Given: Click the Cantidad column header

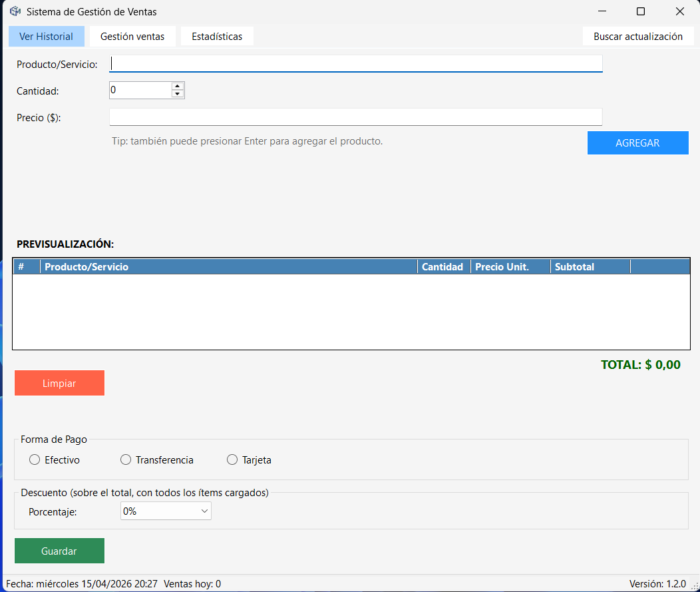Looking at the screenshot, I should tap(444, 267).
